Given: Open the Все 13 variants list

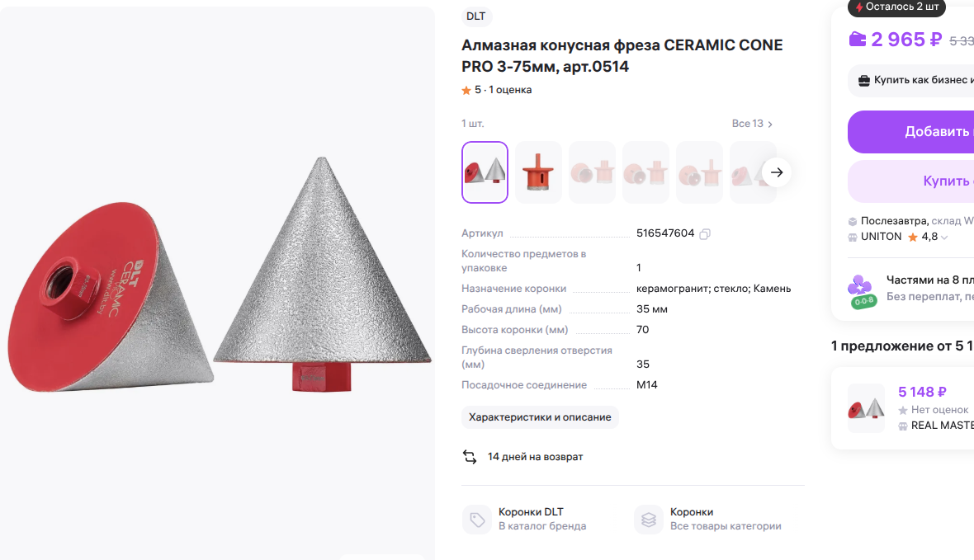Looking at the screenshot, I should click(752, 124).
